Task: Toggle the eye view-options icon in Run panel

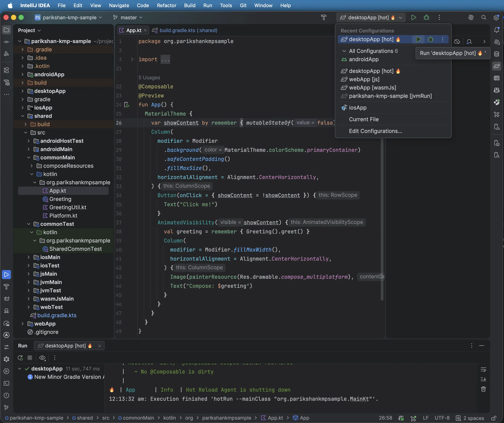Action: [x=42, y=358]
